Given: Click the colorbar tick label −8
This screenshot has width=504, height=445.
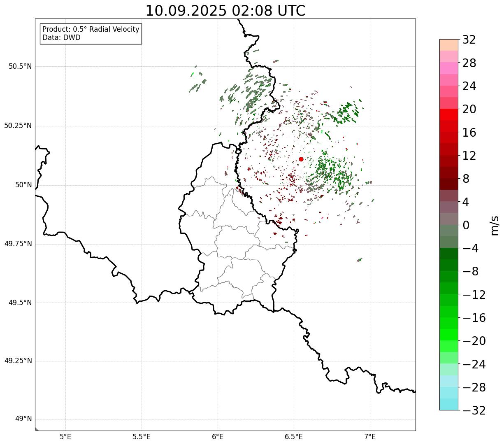Looking at the screenshot, I should tap(471, 271).
